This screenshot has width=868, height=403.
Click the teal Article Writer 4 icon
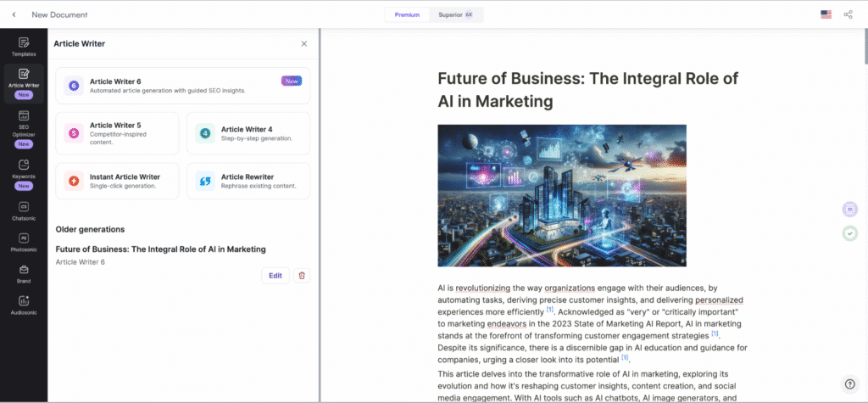point(205,133)
